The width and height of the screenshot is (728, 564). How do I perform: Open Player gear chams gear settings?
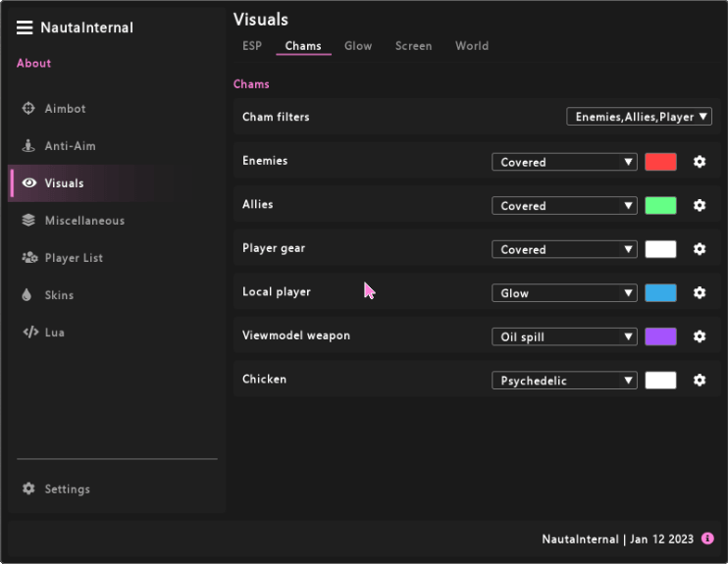(x=700, y=249)
